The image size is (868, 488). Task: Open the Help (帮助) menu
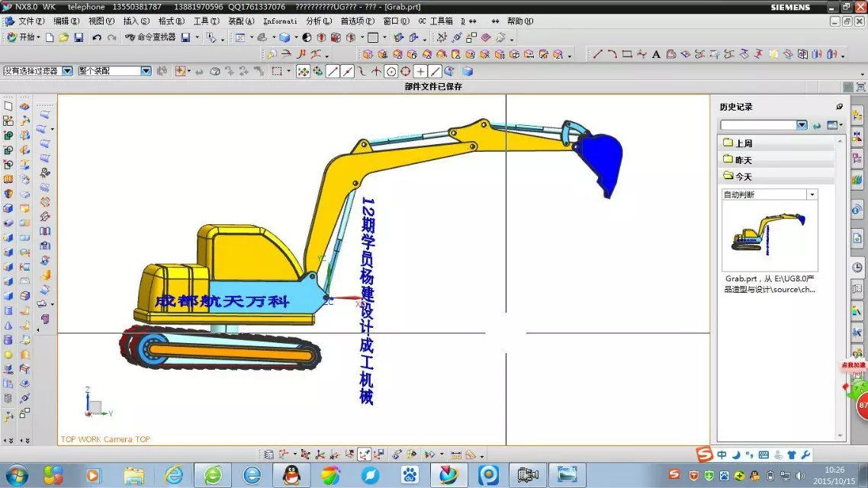[x=519, y=21]
